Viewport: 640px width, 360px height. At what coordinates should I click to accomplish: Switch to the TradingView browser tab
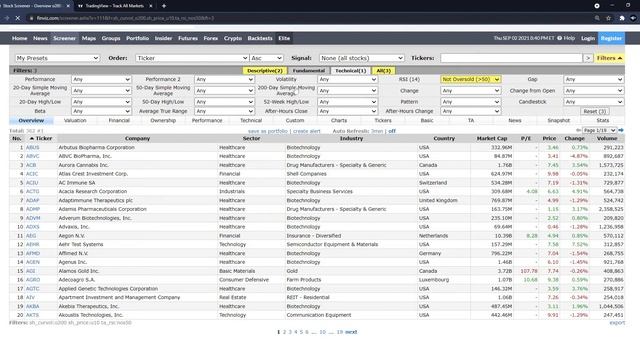(114, 6)
